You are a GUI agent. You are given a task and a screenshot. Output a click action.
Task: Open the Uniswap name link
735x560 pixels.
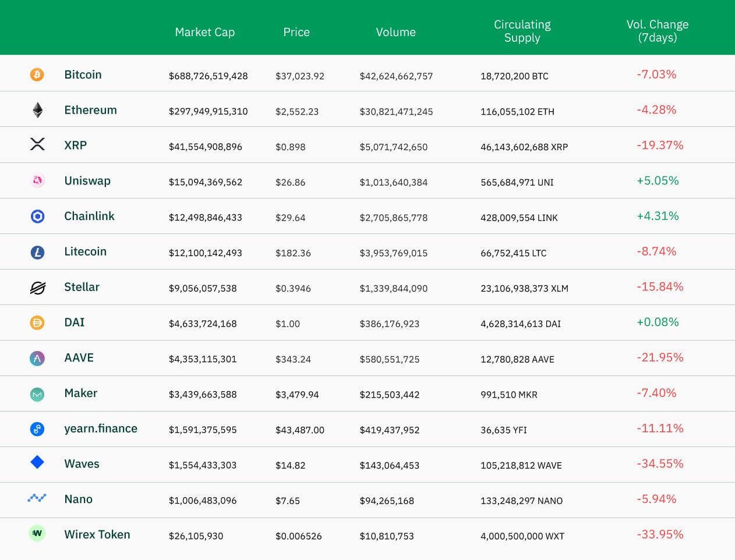tap(87, 181)
